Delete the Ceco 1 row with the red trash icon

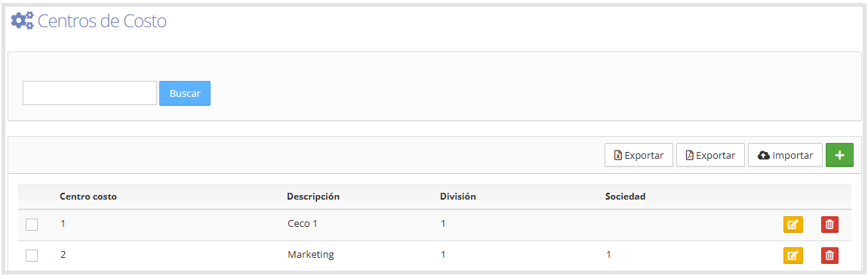(x=830, y=225)
